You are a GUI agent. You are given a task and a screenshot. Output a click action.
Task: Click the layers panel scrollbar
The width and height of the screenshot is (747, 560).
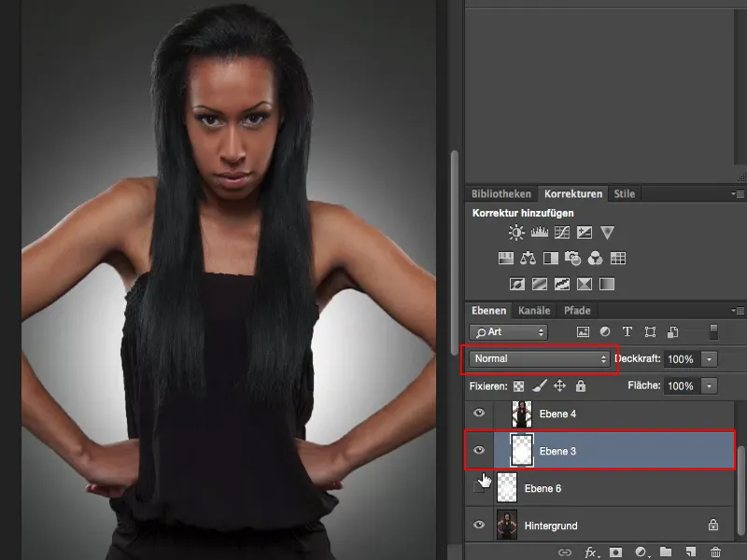pyautogui.click(x=740, y=491)
